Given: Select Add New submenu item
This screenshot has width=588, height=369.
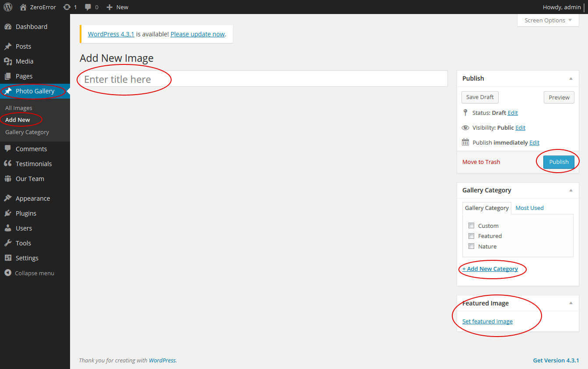Looking at the screenshot, I should 18,120.
